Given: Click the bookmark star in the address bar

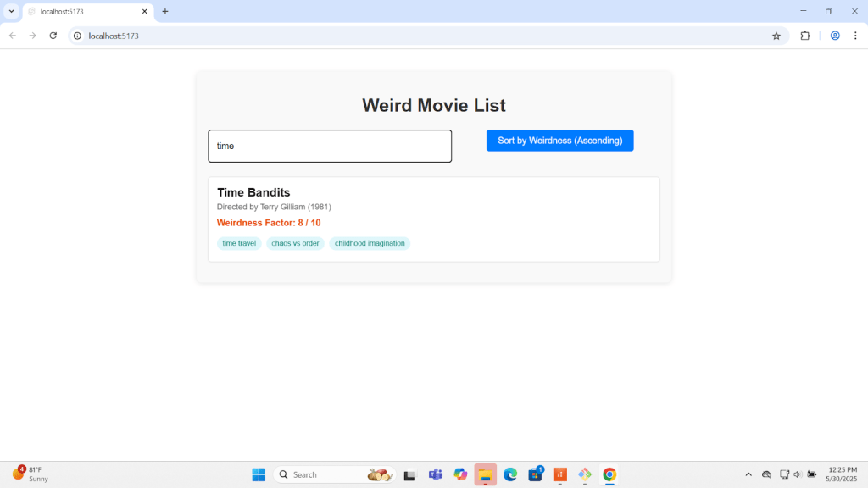Looking at the screenshot, I should point(776,36).
